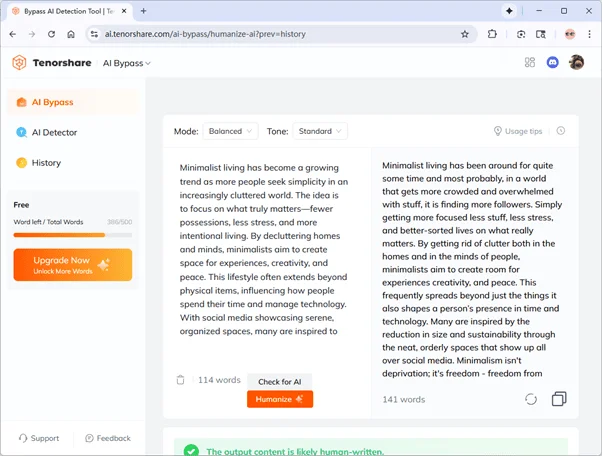Screen dimensions: 602x456
Task: Bookmark this page with the star
Action: 465,34
